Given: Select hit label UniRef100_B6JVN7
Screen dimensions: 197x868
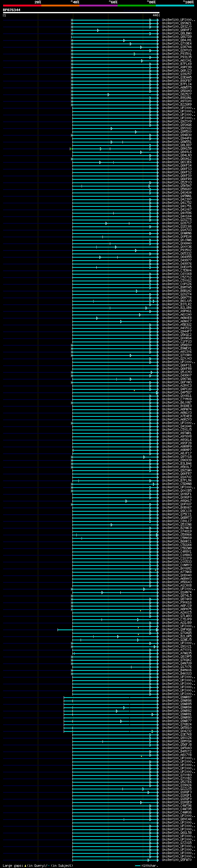Looking at the screenshot, I should (176, 403).
